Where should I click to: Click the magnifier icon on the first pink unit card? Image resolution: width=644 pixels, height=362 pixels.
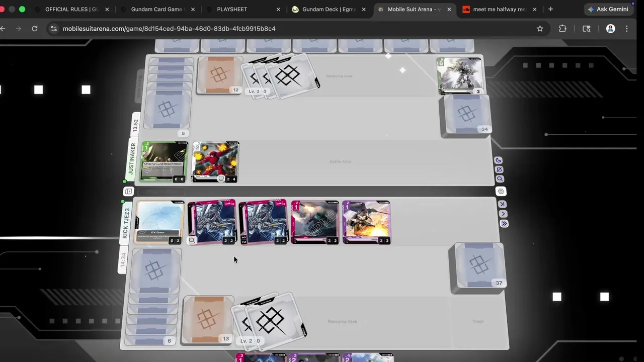pyautogui.click(x=192, y=240)
